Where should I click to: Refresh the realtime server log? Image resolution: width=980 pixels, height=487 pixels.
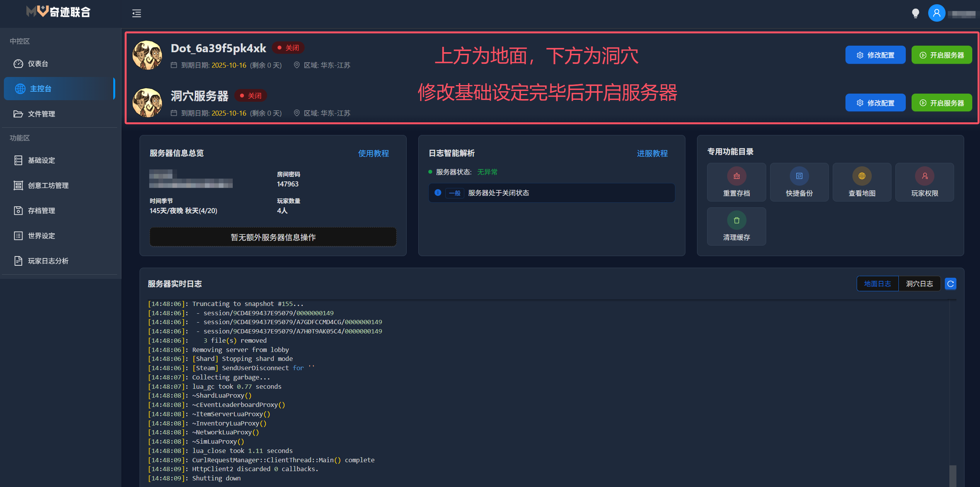[950, 284]
